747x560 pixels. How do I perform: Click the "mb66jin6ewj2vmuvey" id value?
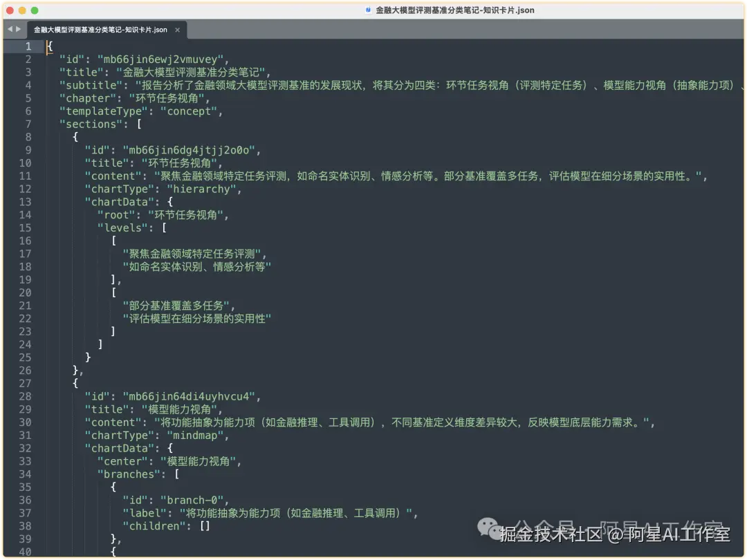click(160, 59)
